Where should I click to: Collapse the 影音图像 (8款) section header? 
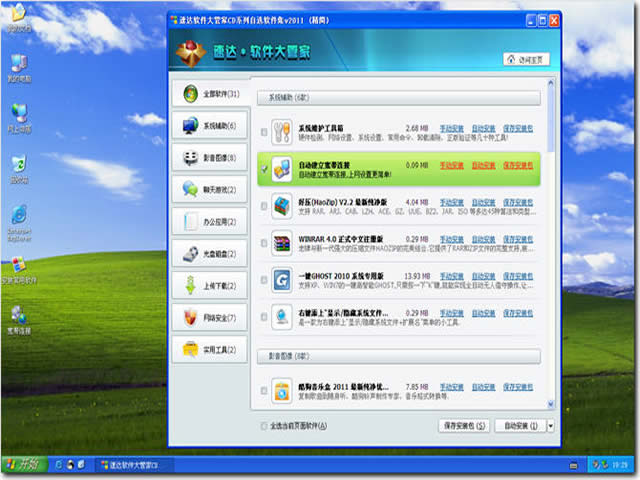click(399, 356)
